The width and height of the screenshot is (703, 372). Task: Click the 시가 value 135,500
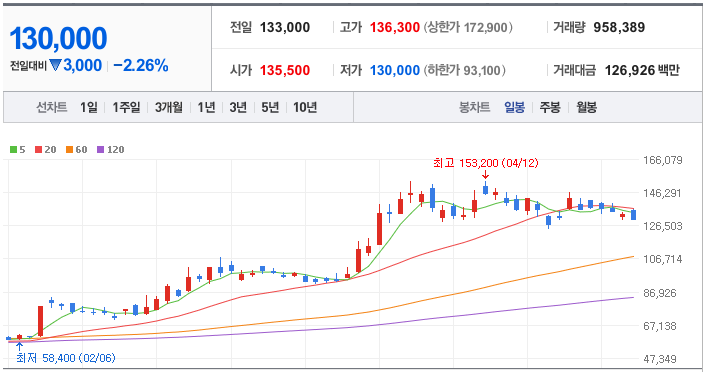(x=285, y=71)
